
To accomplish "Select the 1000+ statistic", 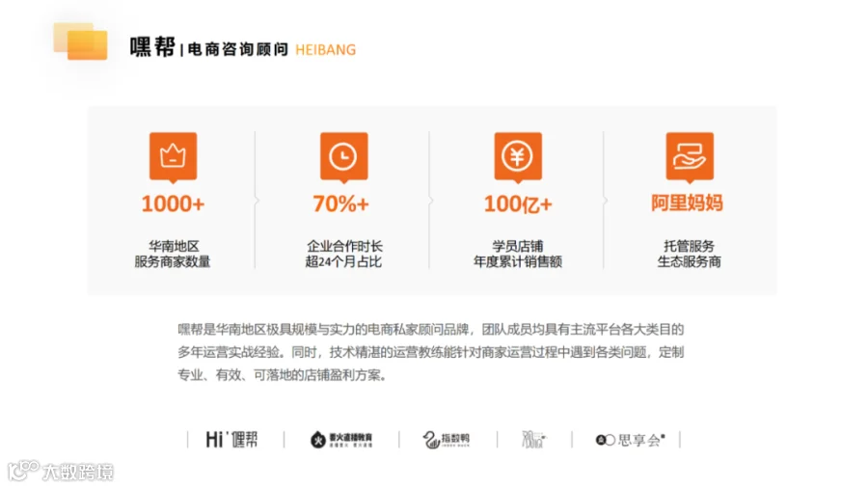I will 173,204.
